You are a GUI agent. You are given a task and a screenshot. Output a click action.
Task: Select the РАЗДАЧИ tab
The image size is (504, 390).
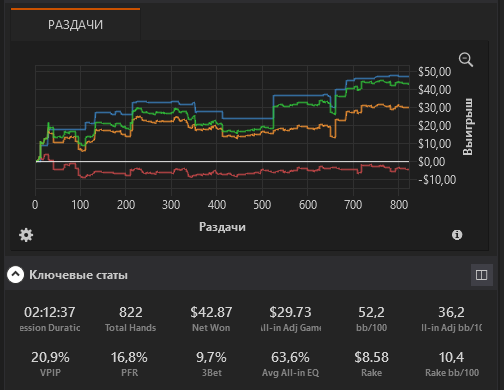[x=76, y=25]
